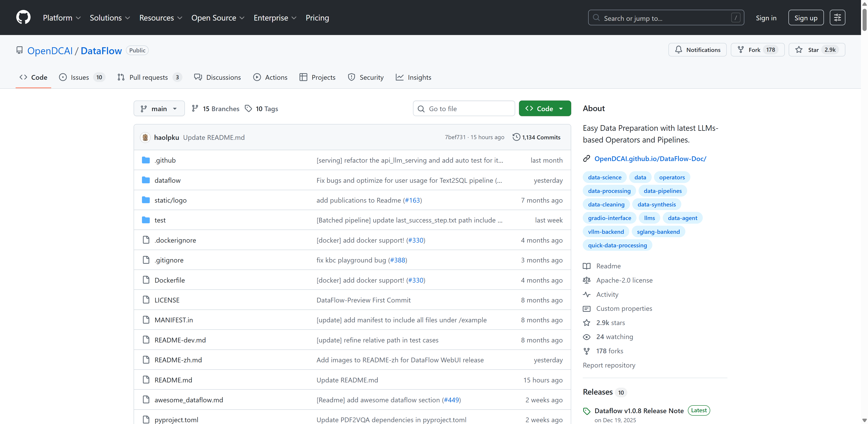Expand the main branch dropdown
868x424 pixels.
(159, 108)
